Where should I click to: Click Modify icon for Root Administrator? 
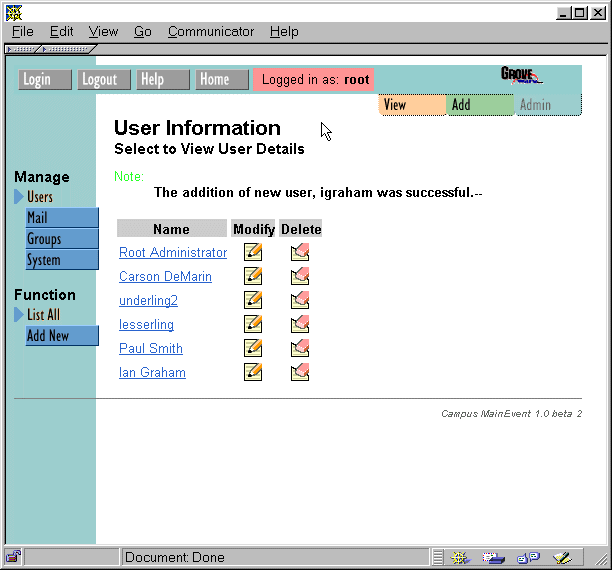tap(253, 252)
